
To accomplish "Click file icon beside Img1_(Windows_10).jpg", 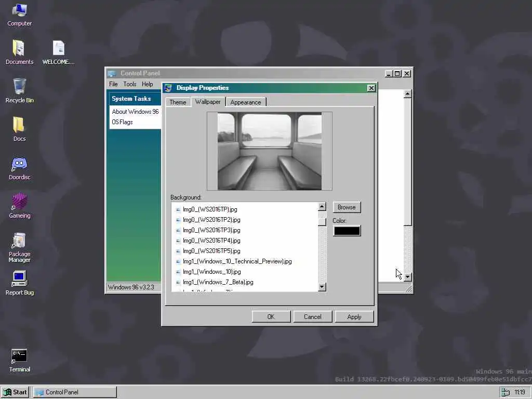I will (178, 272).
